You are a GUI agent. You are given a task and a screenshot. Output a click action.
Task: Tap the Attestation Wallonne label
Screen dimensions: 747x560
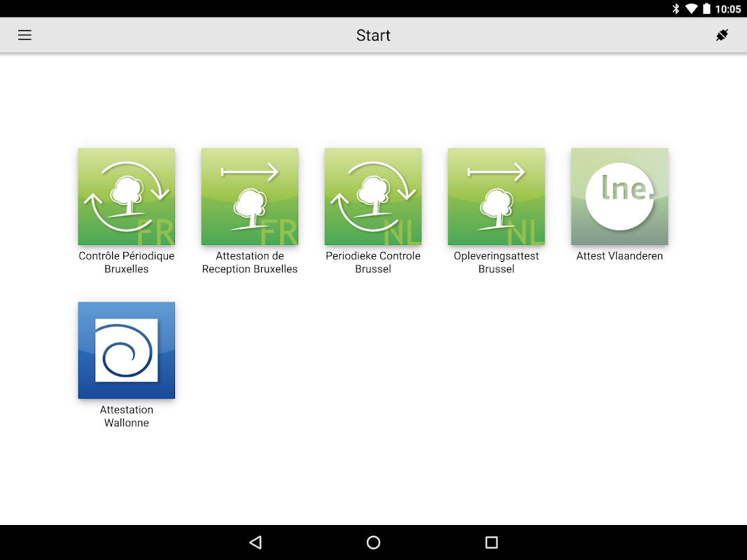coord(126,416)
